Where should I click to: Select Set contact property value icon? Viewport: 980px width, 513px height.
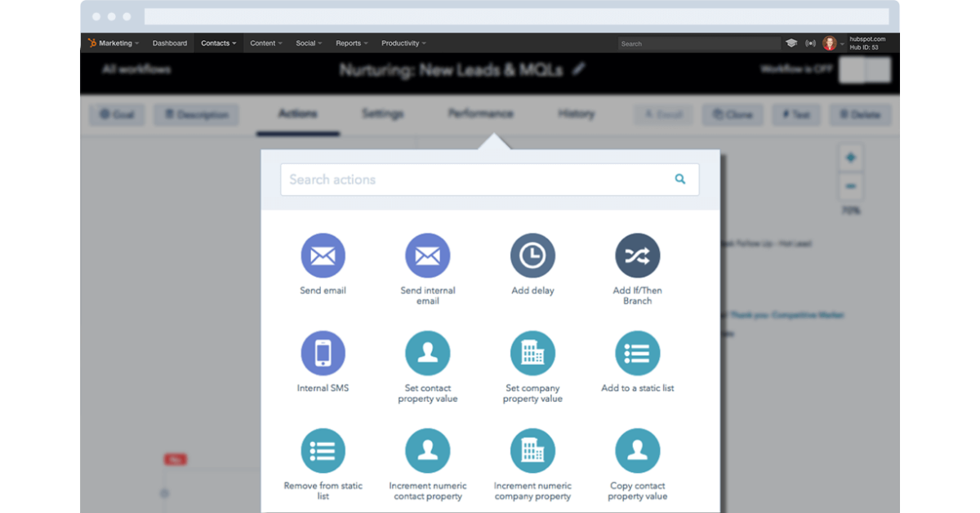428,354
